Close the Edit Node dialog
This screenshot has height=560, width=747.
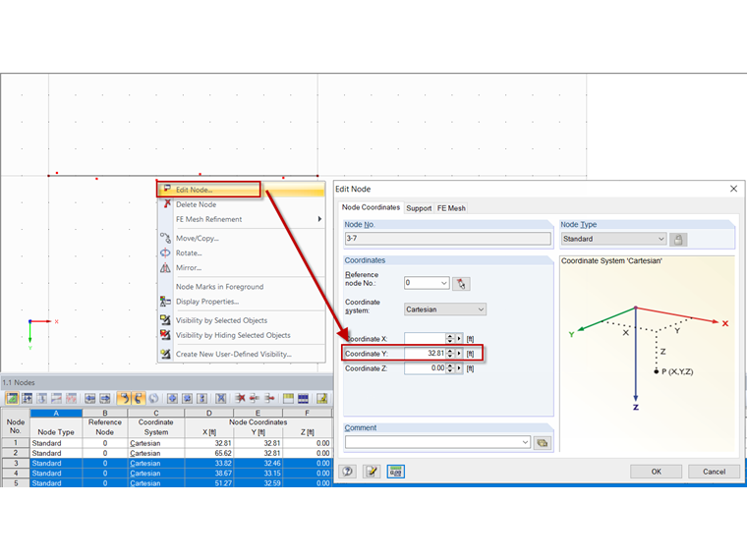pos(733,189)
